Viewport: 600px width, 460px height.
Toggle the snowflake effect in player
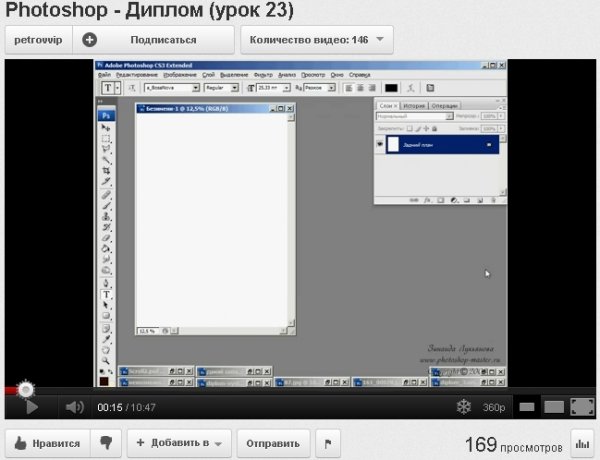pos(464,407)
